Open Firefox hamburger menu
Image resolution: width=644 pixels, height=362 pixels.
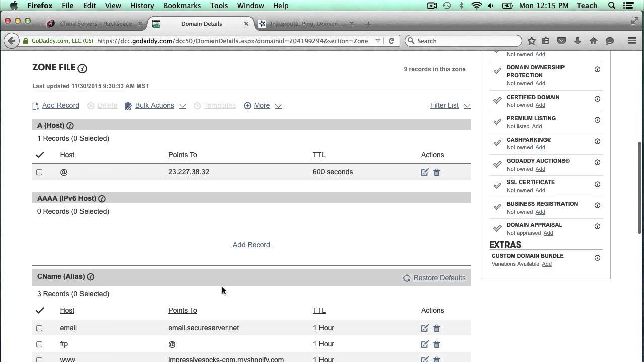[x=632, y=41]
